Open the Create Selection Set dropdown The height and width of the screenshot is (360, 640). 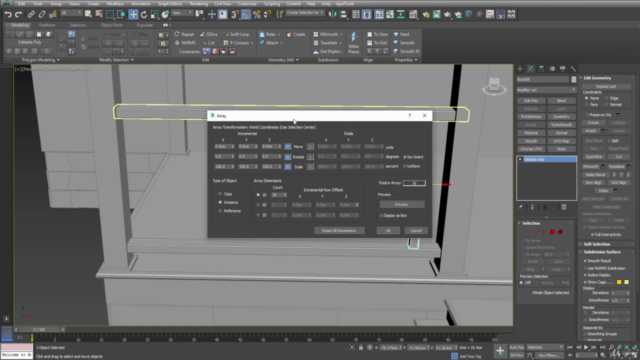(305, 13)
